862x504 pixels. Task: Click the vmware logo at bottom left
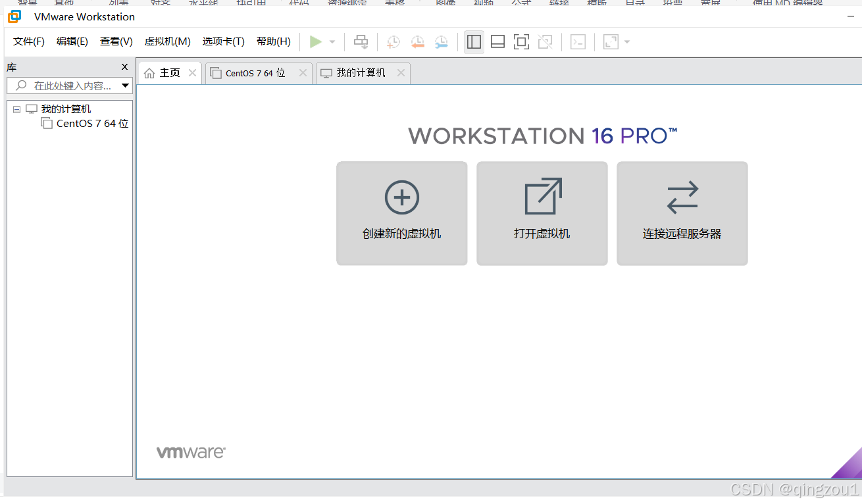coord(191,452)
